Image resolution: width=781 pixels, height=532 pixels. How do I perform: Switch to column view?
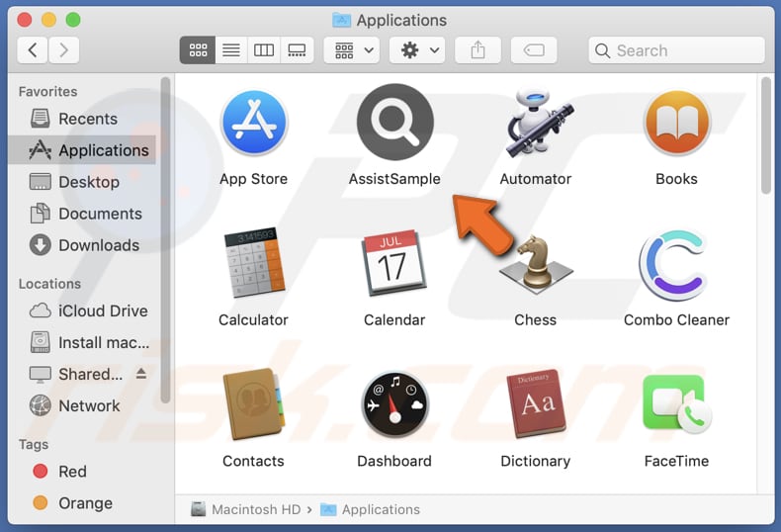(x=264, y=49)
